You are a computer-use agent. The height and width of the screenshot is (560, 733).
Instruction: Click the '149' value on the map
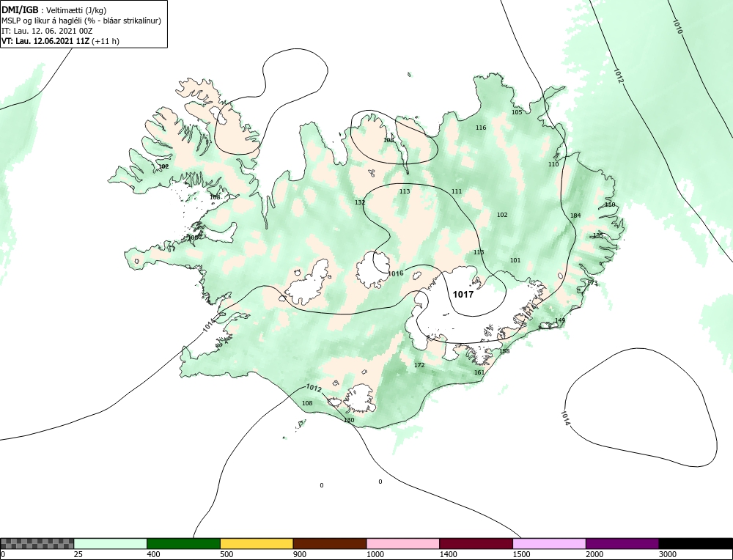click(560, 320)
